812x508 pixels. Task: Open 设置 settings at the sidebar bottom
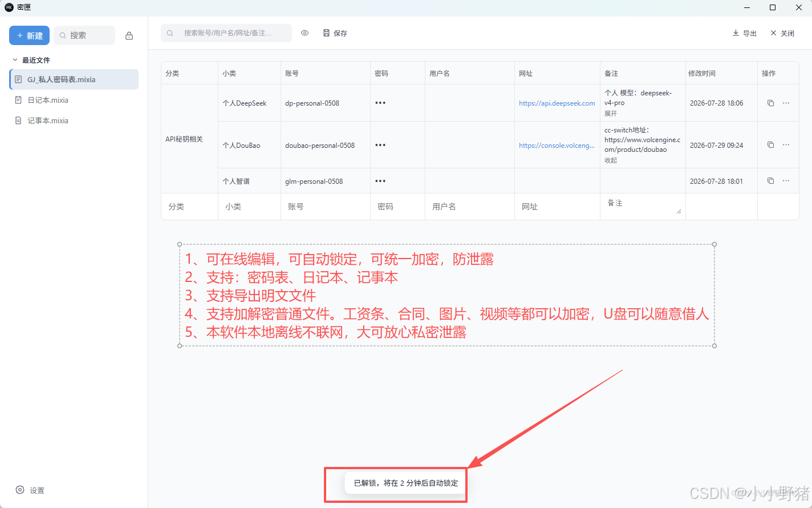(30, 490)
